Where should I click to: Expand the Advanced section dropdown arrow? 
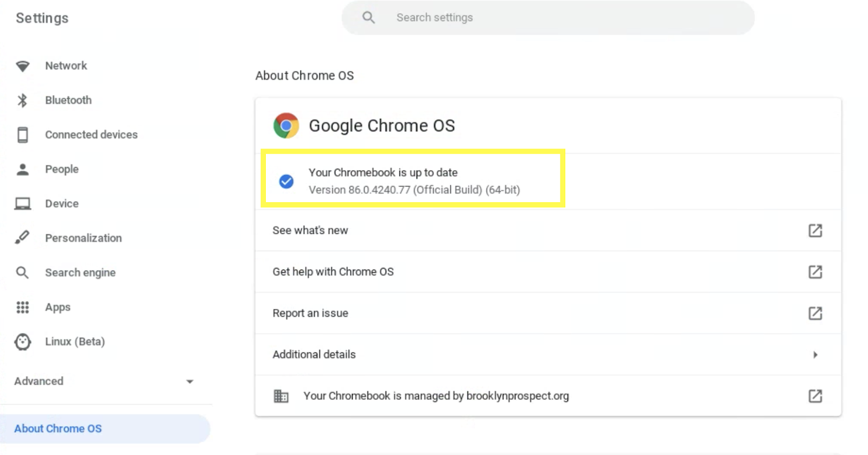coord(189,382)
